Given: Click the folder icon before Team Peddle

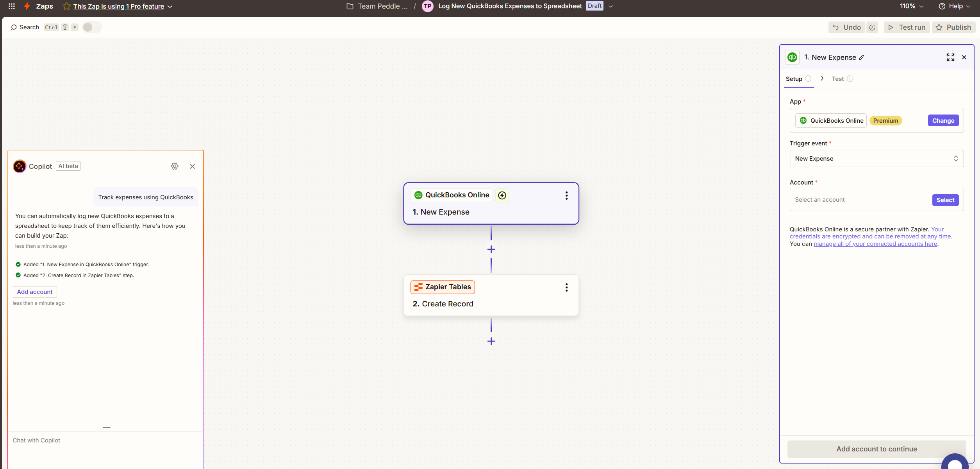Looking at the screenshot, I should point(350,6).
